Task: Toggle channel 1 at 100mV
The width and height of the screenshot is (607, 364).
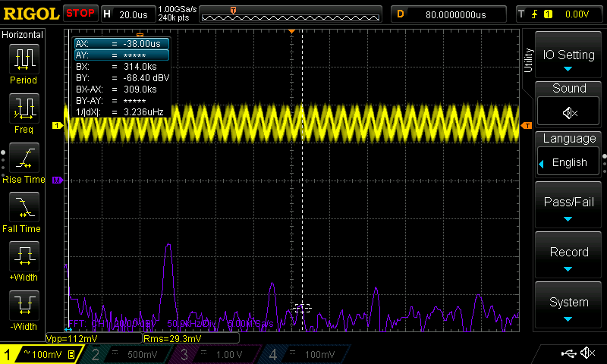Action: [42, 354]
